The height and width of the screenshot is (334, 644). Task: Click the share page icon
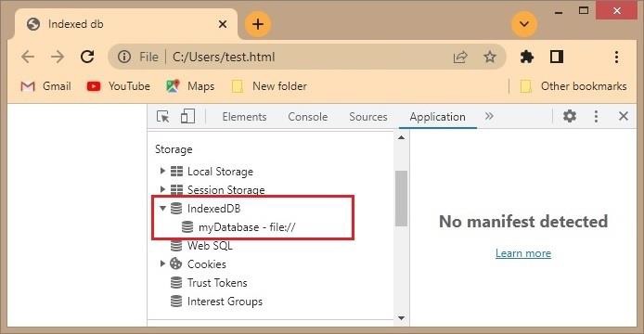coord(460,57)
